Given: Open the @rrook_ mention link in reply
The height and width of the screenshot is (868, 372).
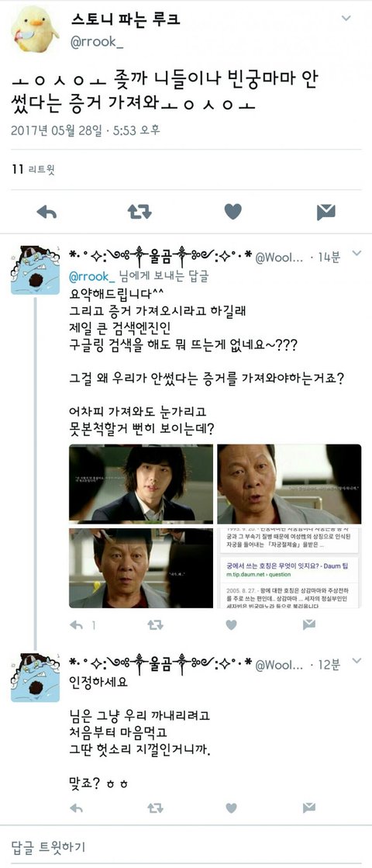Looking at the screenshot, I should (91, 276).
